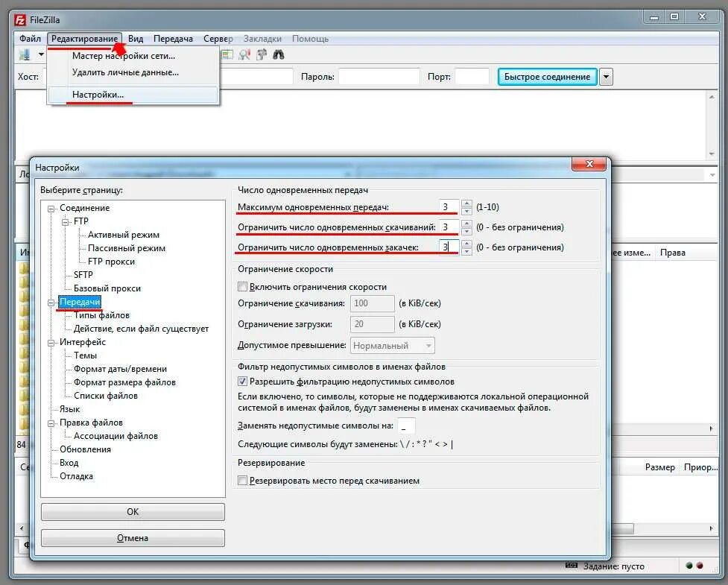Collapse the Соединение tree node

tap(51, 209)
